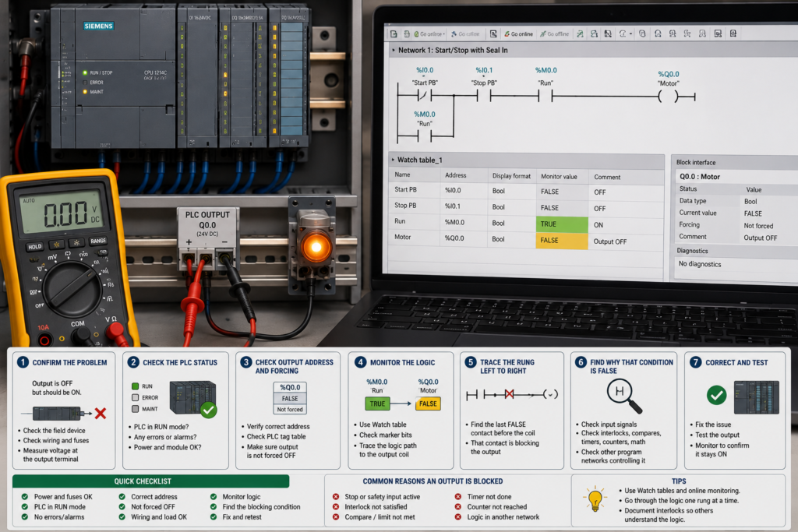Select the Stop PB watch table row

tap(526, 207)
